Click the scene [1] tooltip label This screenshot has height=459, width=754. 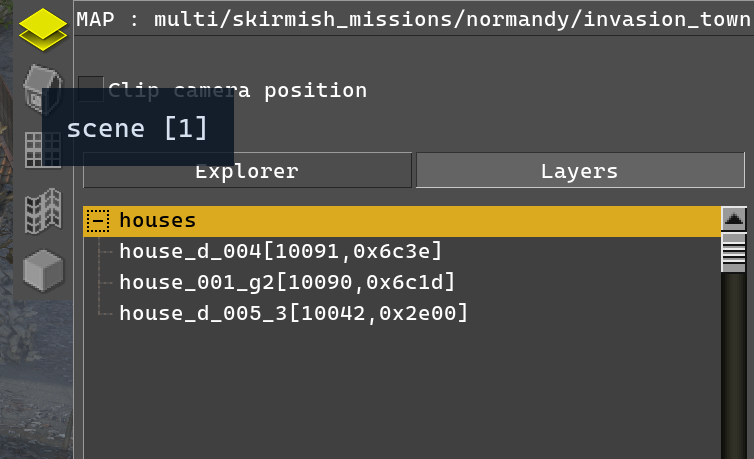[137, 128]
